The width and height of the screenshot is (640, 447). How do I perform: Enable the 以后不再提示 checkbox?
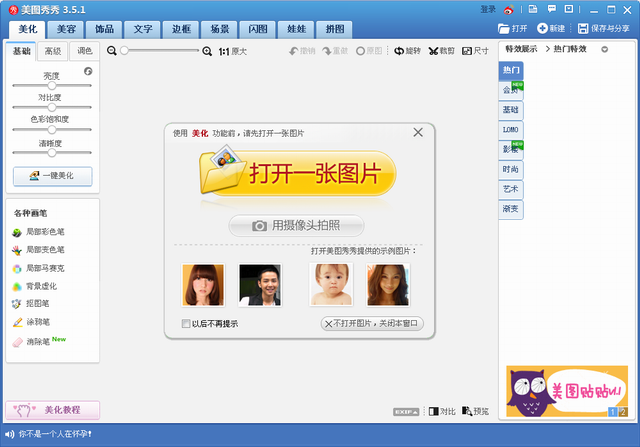click(186, 324)
